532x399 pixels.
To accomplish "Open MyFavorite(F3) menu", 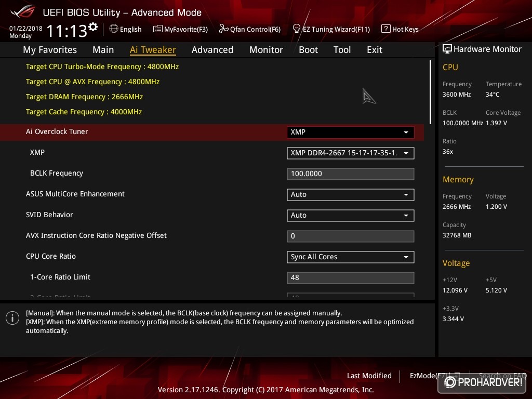I will [x=186, y=30].
